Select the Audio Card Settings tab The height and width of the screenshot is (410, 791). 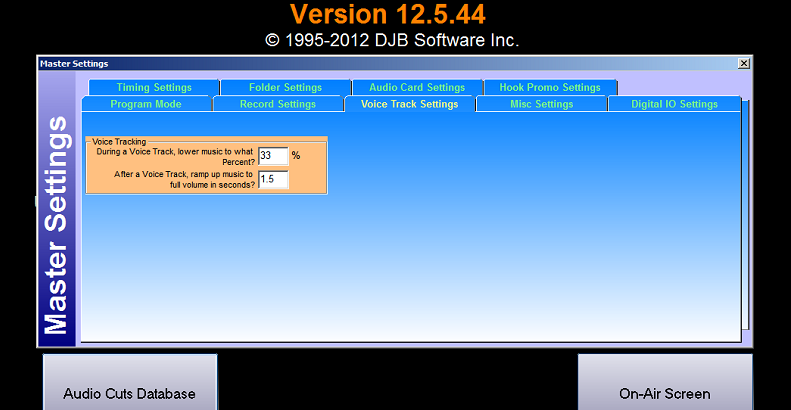pyautogui.click(x=417, y=87)
